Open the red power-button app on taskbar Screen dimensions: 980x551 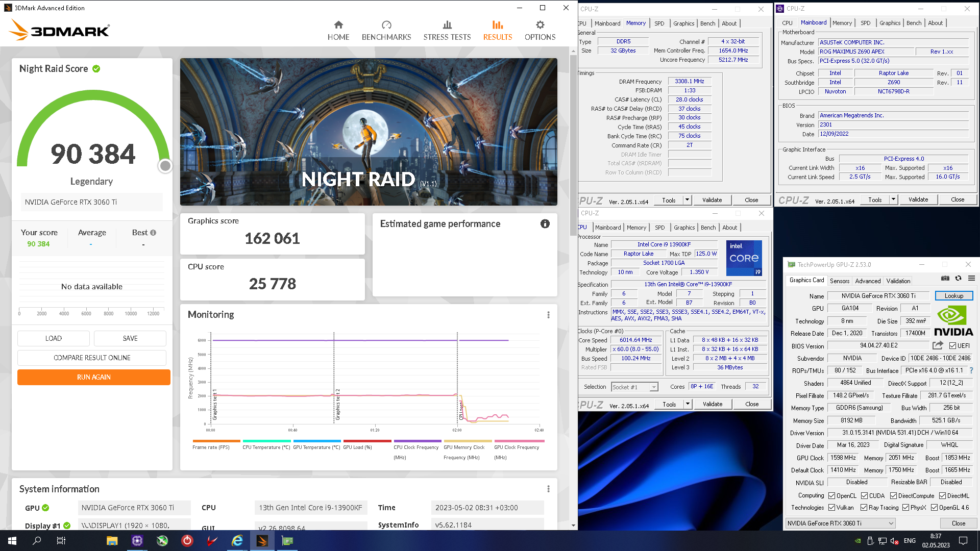tap(187, 541)
